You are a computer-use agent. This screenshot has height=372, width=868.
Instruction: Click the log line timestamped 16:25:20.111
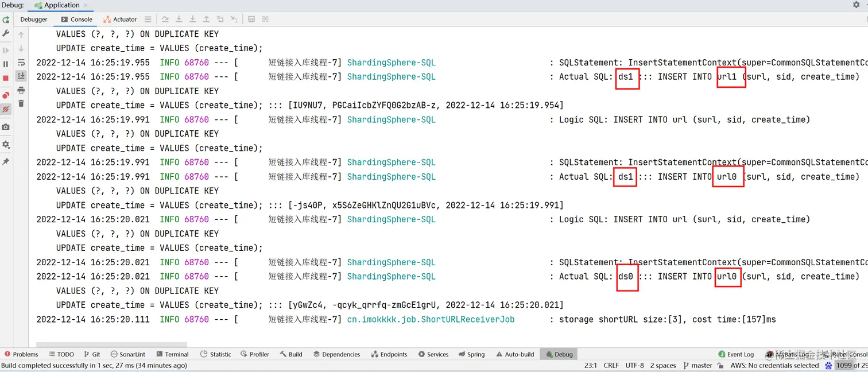click(x=406, y=319)
